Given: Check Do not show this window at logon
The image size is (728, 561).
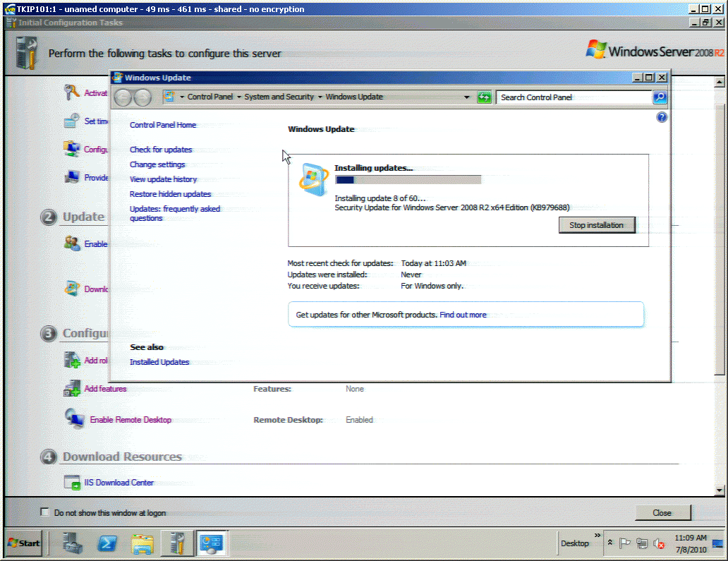Looking at the screenshot, I should point(44,512).
